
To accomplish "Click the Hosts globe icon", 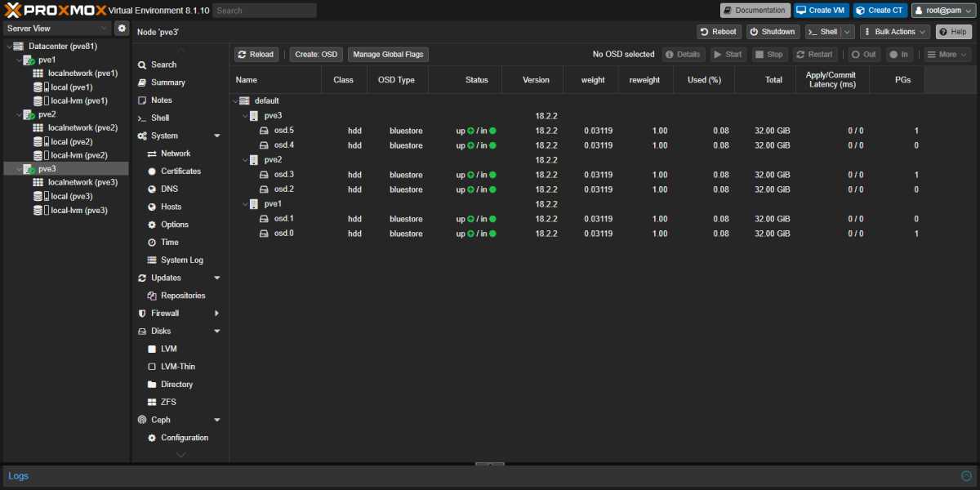I will [x=152, y=207].
